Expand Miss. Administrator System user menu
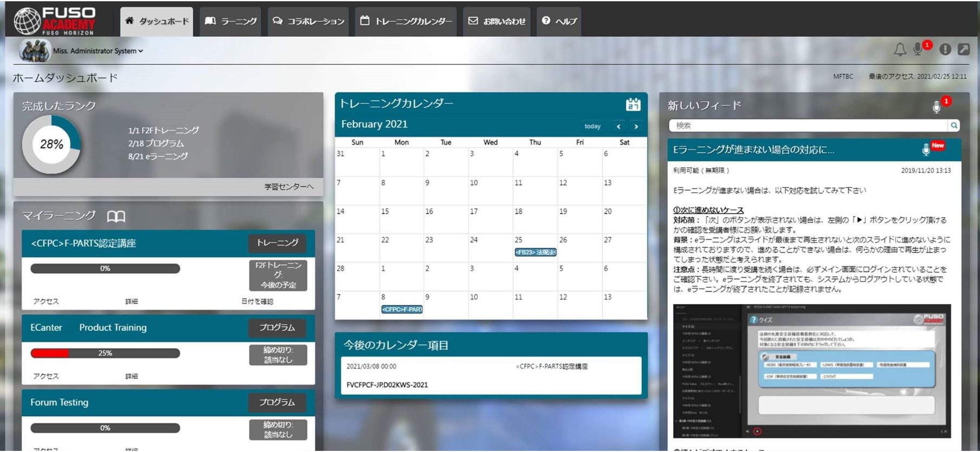The image size is (980, 452). point(98,51)
